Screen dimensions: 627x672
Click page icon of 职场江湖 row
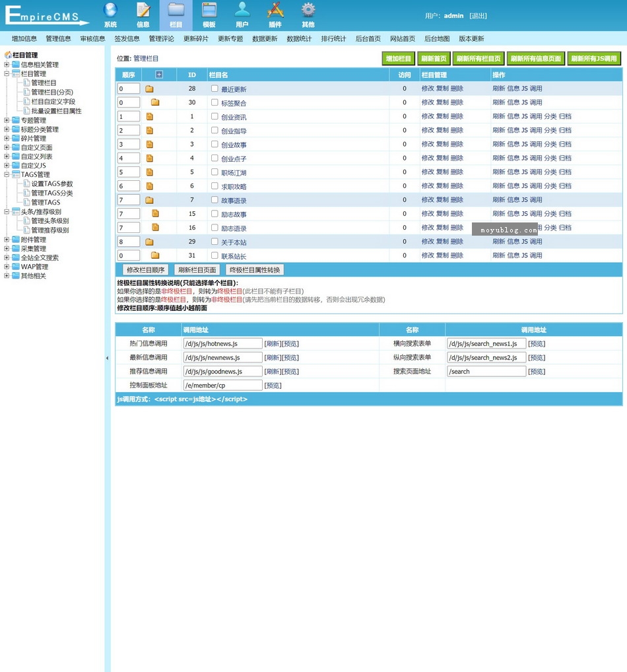(150, 172)
